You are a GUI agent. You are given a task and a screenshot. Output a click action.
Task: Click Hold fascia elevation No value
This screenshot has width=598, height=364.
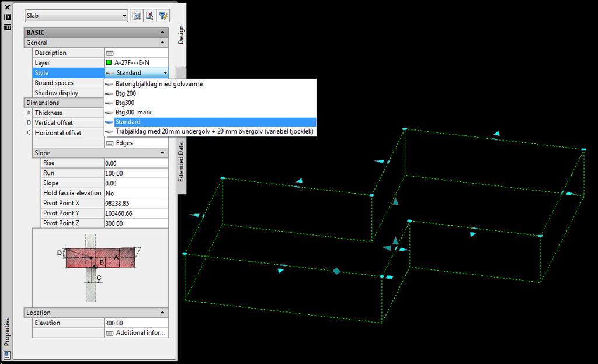(x=136, y=193)
